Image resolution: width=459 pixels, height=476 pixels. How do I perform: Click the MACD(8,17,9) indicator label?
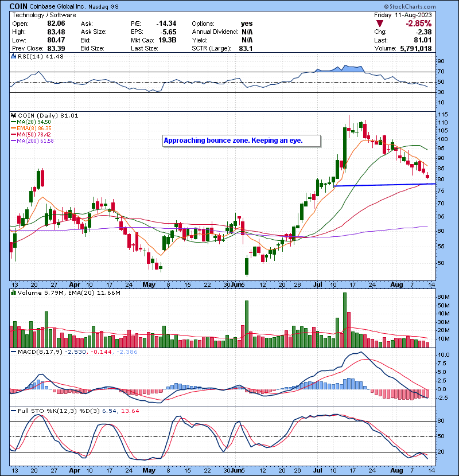click(x=40, y=352)
